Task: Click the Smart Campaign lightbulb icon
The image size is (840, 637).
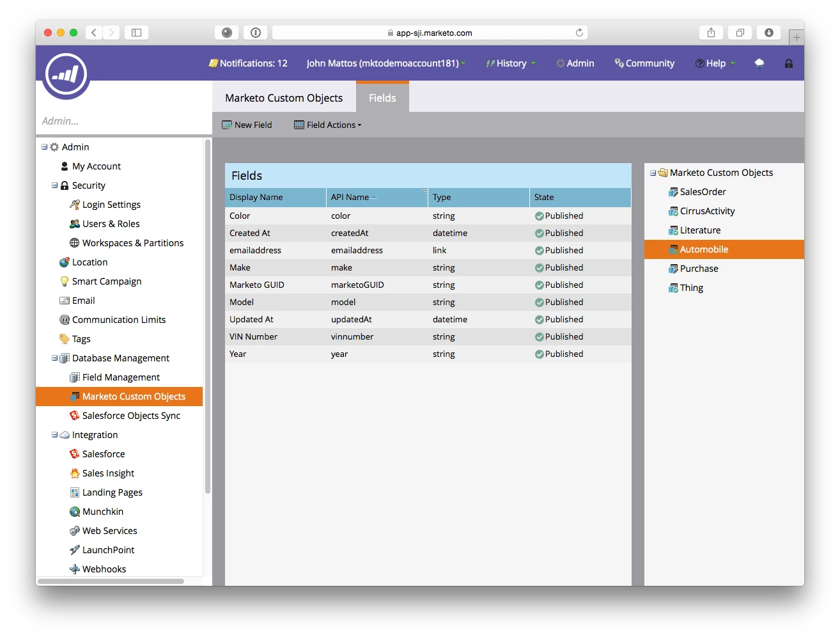Action: [x=65, y=281]
